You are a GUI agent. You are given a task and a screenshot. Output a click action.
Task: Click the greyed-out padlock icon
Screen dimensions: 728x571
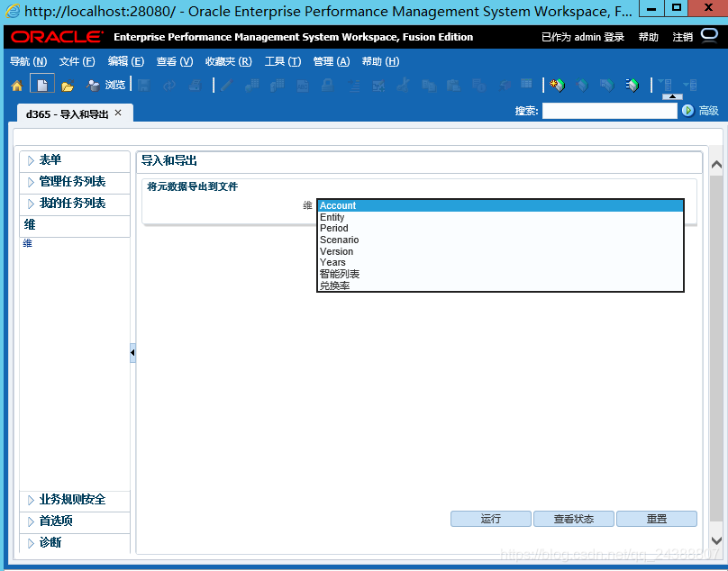[x=327, y=85]
